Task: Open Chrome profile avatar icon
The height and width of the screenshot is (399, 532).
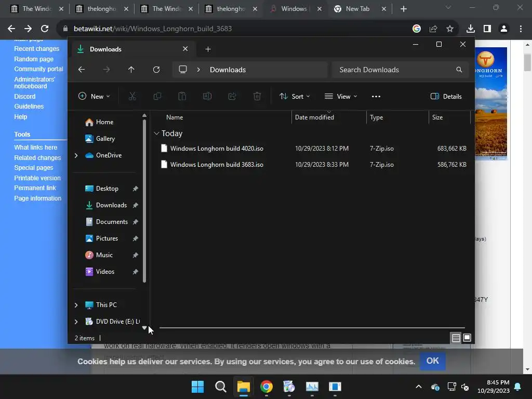Action: pyautogui.click(x=504, y=29)
